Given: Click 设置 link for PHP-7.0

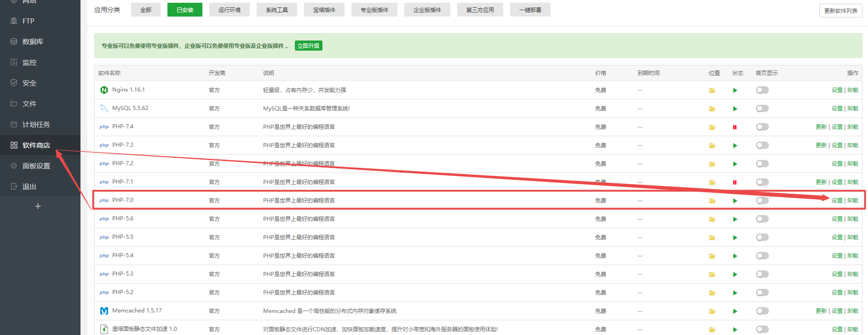Looking at the screenshot, I should coord(837,201).
